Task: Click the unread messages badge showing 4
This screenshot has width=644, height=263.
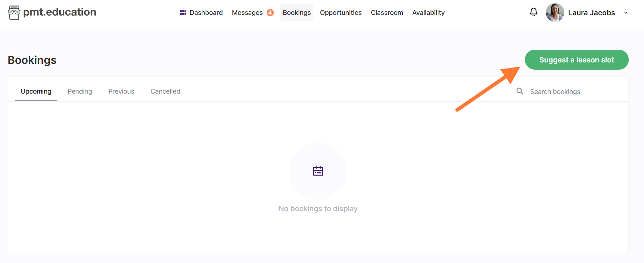Action: pyautogui.click(x=270, y=13)
